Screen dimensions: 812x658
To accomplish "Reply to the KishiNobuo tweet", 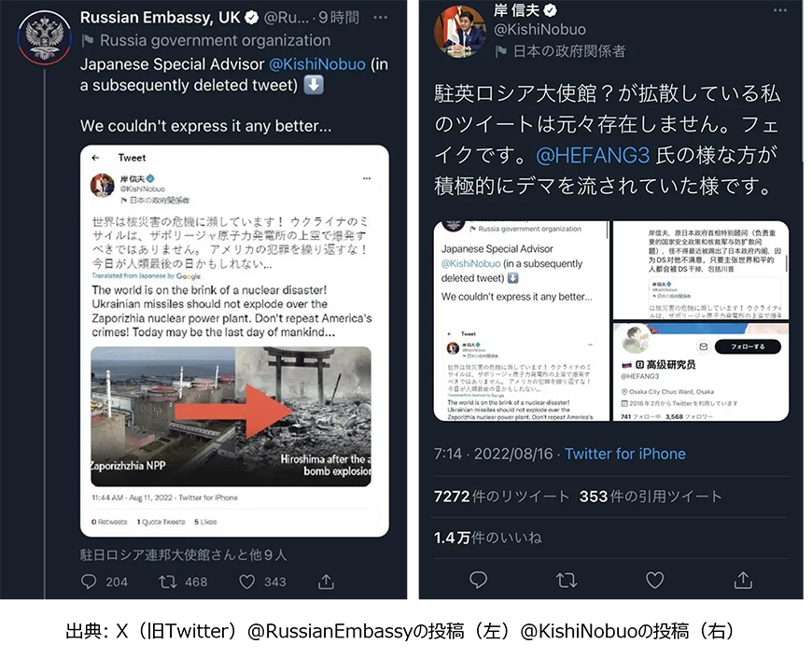I will 478,580.
